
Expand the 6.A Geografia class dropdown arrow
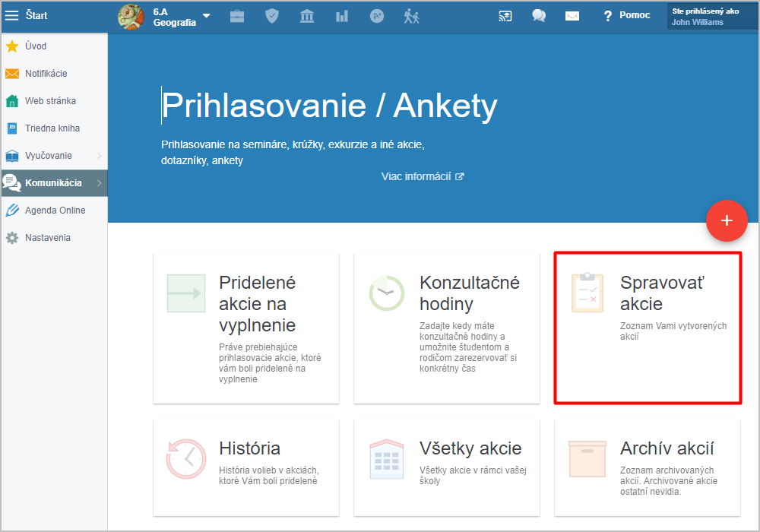(207, 16)
